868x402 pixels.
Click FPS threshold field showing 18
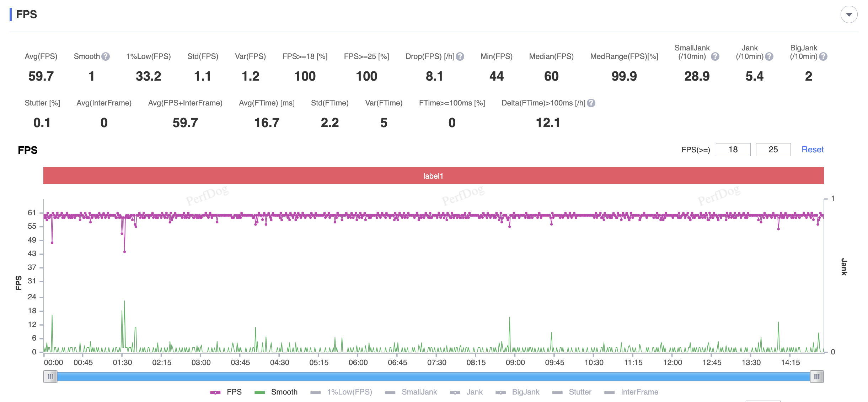(733, 150)
